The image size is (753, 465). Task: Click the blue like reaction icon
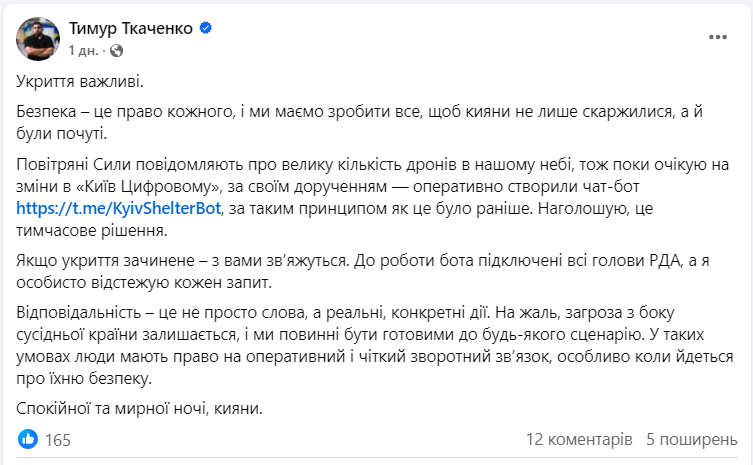point(29,438)
